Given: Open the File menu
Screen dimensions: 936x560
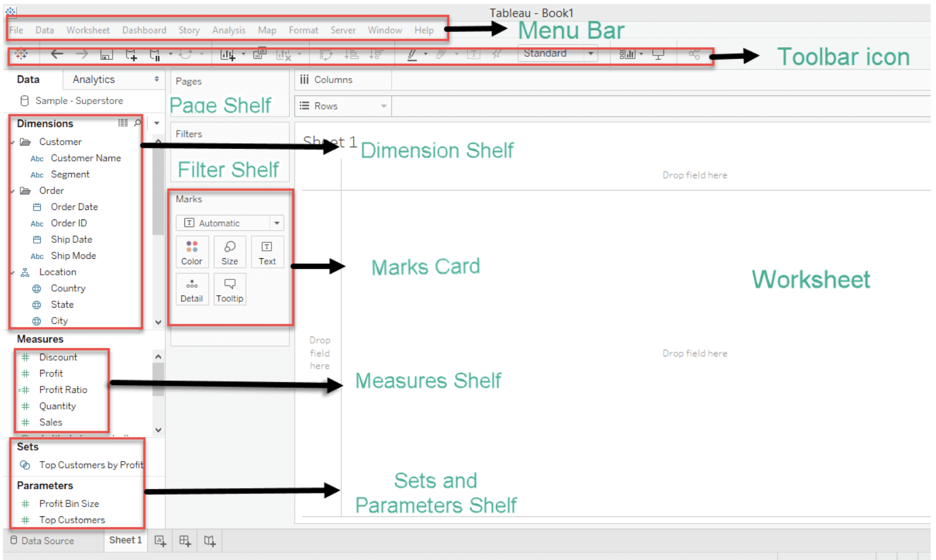Looking at the screenshot, I should pos(16,30).
